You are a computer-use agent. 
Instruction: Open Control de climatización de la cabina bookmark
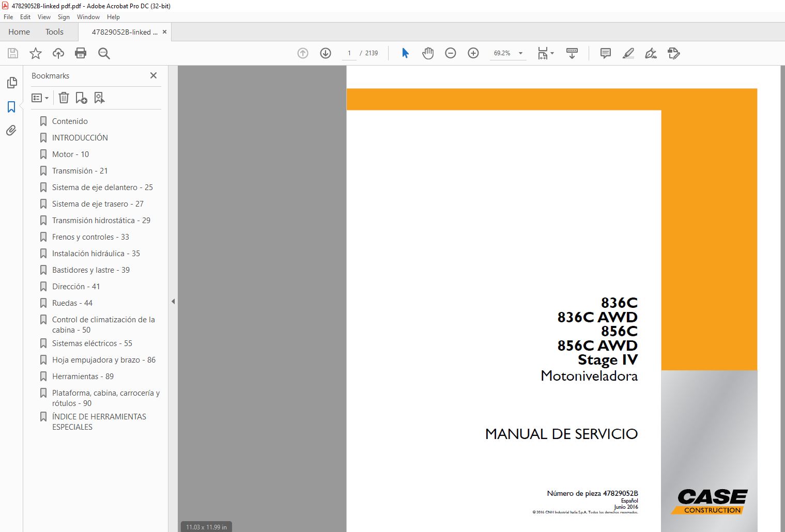coord(103,325)
